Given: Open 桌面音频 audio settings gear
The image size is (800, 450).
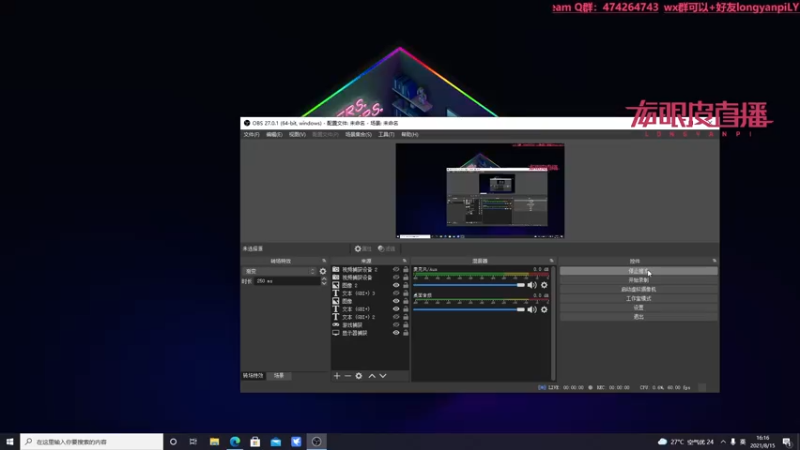Looking at the screenshot, I should point(544,310).
